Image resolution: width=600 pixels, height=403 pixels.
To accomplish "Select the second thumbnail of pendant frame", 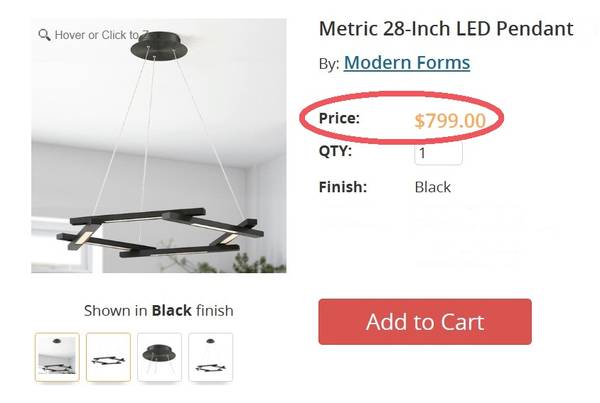I will click(108, 356).
